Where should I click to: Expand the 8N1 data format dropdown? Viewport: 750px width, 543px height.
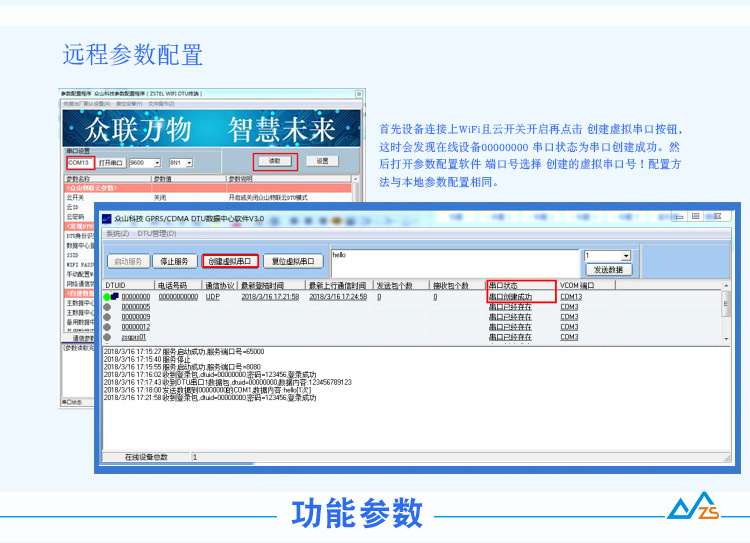(189, 163)
